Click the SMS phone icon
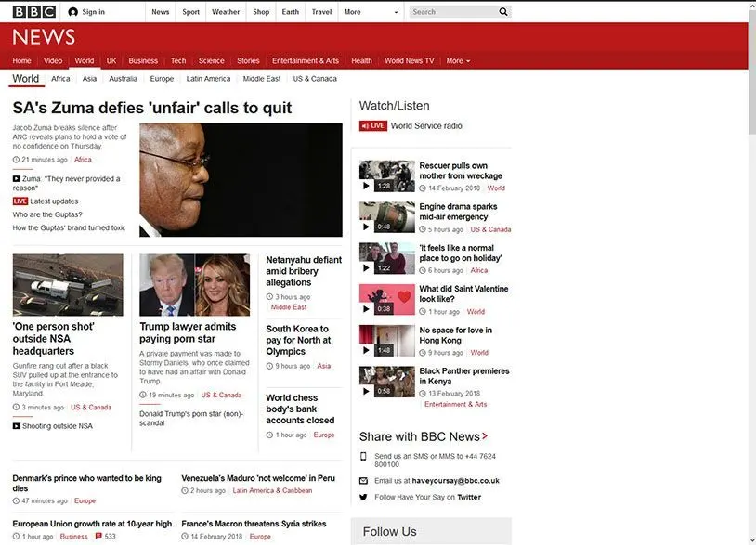Viewport: 756px width, 545px height. tap(363, 456)
